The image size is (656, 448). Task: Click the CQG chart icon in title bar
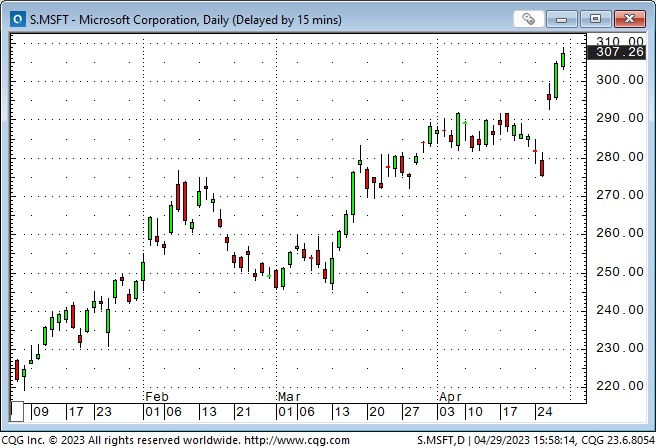(18, 19)
